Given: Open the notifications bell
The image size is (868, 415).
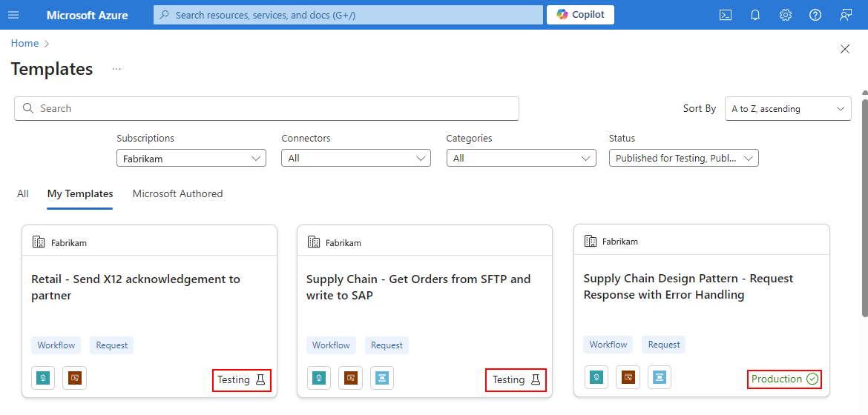Looking at the screenshot, I should click(755, 15).
